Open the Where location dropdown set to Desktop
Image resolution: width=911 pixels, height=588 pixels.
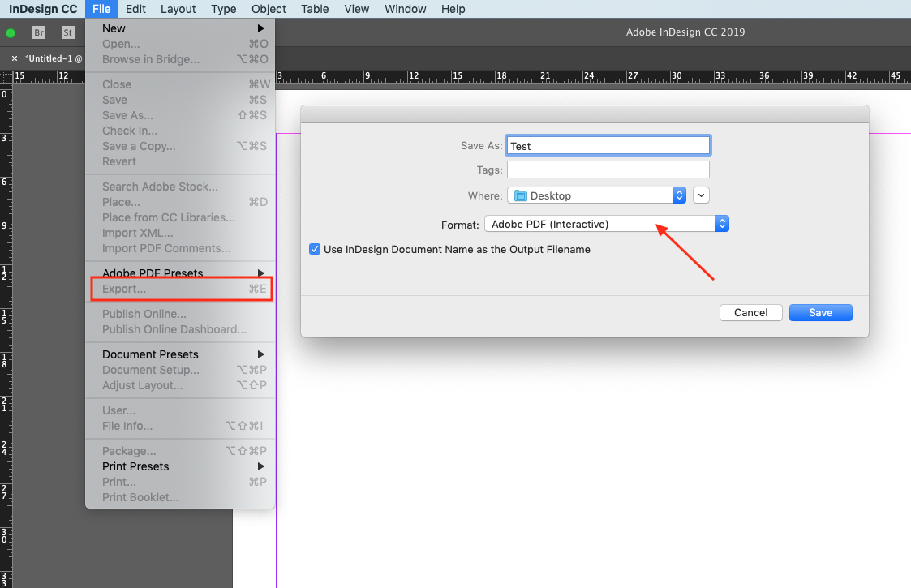coord(596,195)
